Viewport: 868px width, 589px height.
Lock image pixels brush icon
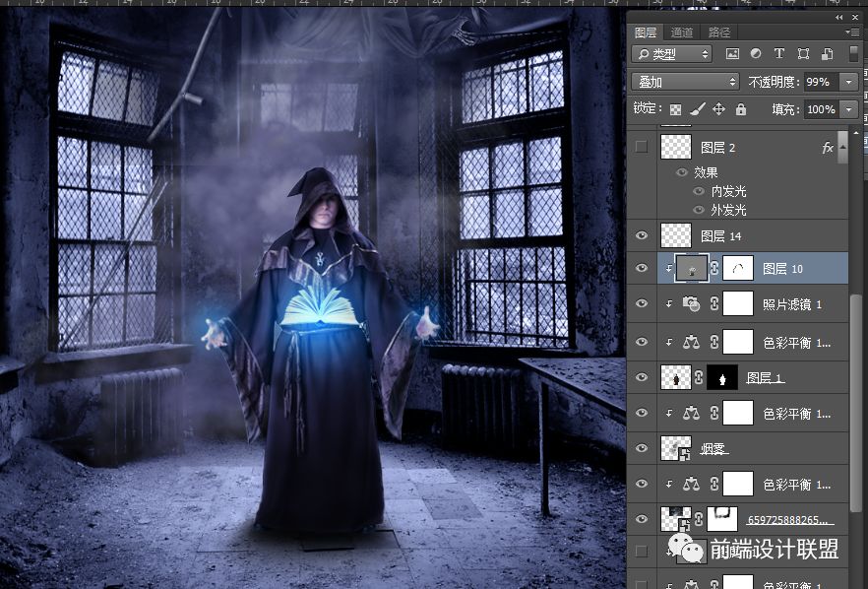[698, 109]
